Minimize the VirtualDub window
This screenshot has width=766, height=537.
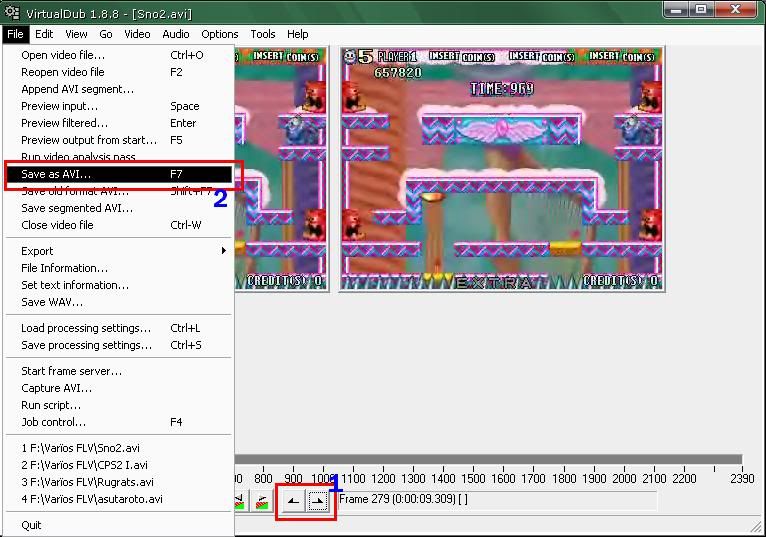[x=676, y=10]
